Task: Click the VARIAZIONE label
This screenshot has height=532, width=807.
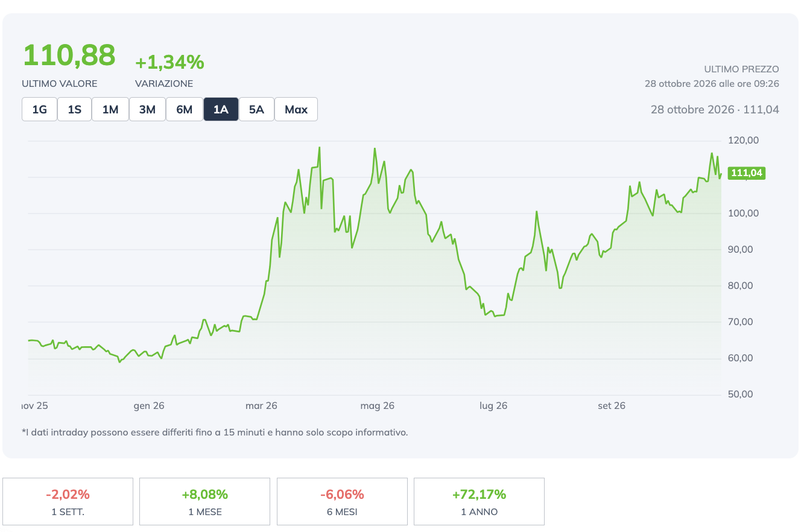Action: (164, 84)
